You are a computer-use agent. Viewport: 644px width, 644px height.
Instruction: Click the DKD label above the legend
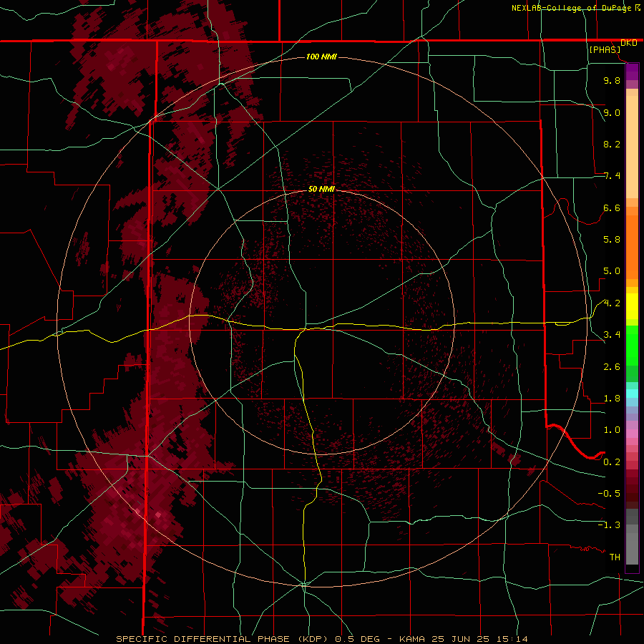tap(629, 43)
